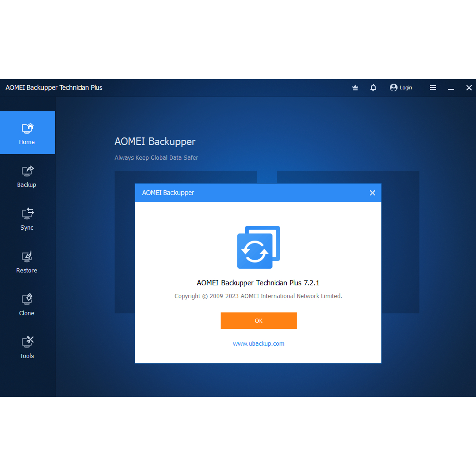The height and width of the screenshot is (476, 476).
Task: Open the Sync section in sidebar
Action: pos(27,219)
